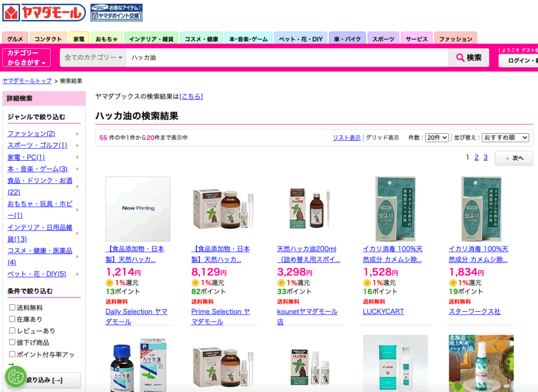Follow the ヤマダモールトップ breadcrumb link
Screen dimensions: 538x392
tap(27, 81)
